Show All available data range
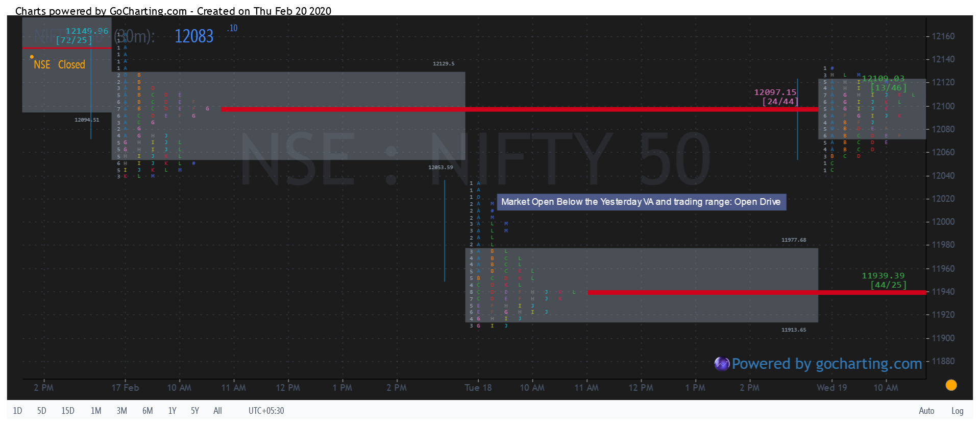The image size is (980, 423). [x=217, y=411]
